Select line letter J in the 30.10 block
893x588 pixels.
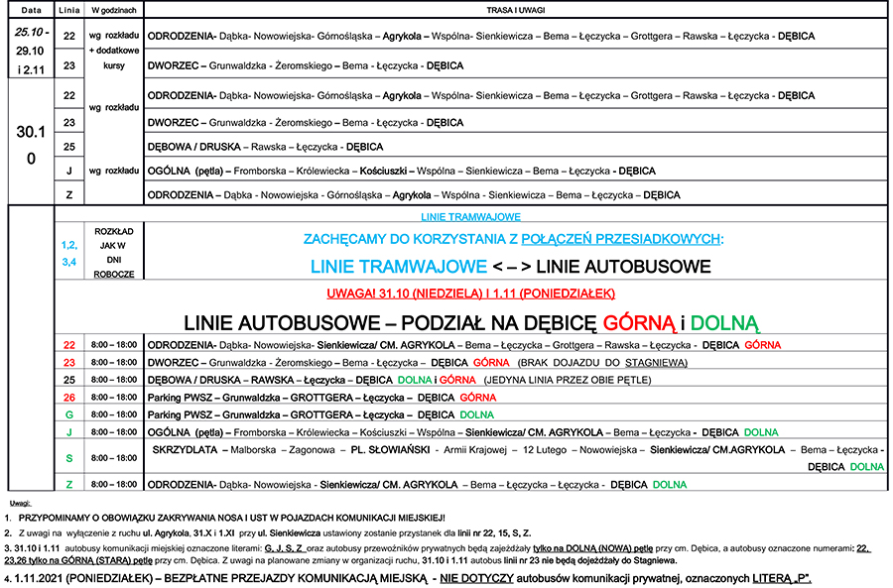pyautogui.click(x=69, y=171)
